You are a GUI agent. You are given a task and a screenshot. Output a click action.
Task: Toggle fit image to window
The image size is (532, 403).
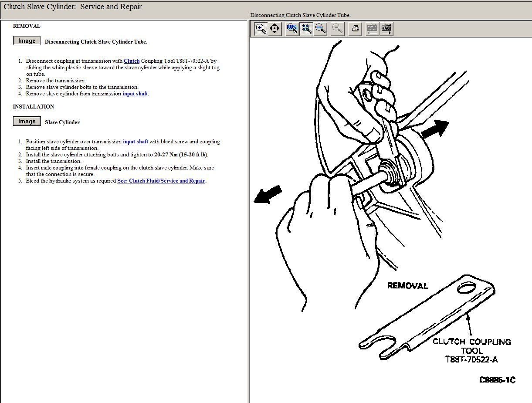click(x=306, y=29)
